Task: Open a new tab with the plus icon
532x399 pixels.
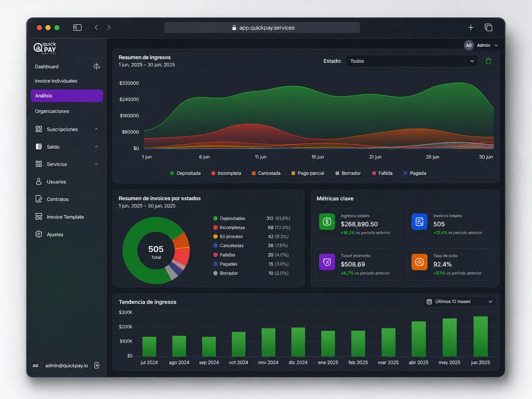Action: pos(471,28)
